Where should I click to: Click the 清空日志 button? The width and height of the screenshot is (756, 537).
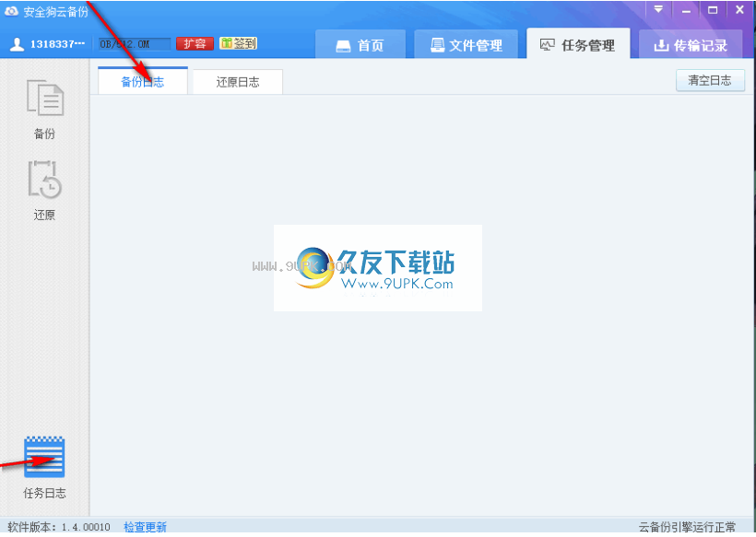(710, 80)
